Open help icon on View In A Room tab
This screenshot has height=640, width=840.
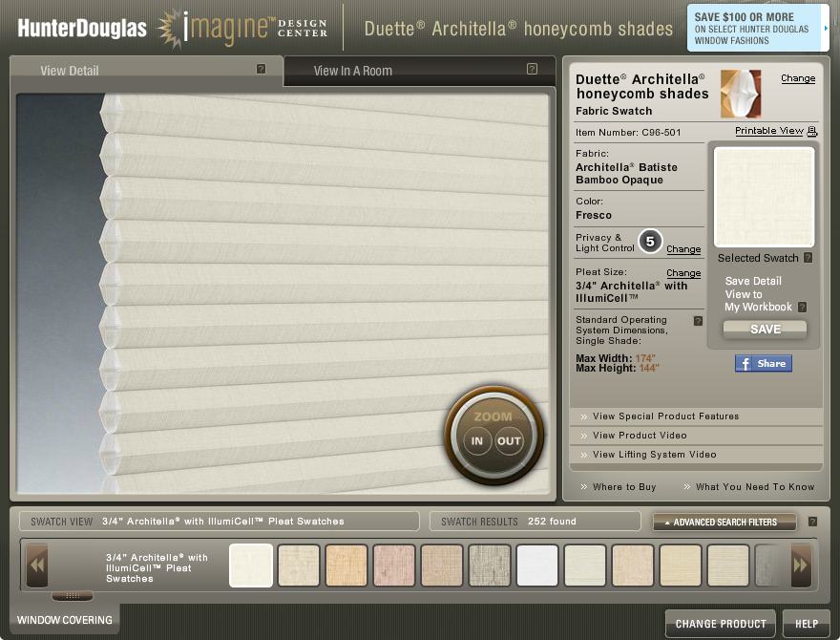click(532, 69)
